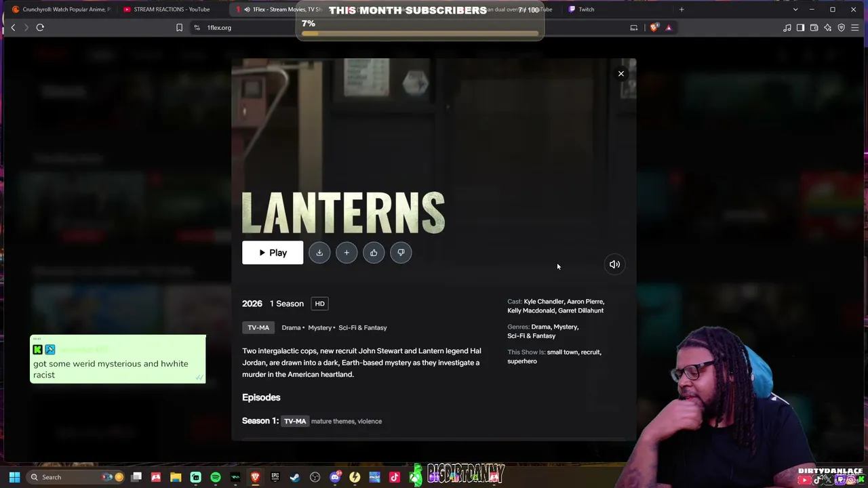Open the Brave Shields icon
The height and width of the screenshot is (488, 868).
click(654, 28)
